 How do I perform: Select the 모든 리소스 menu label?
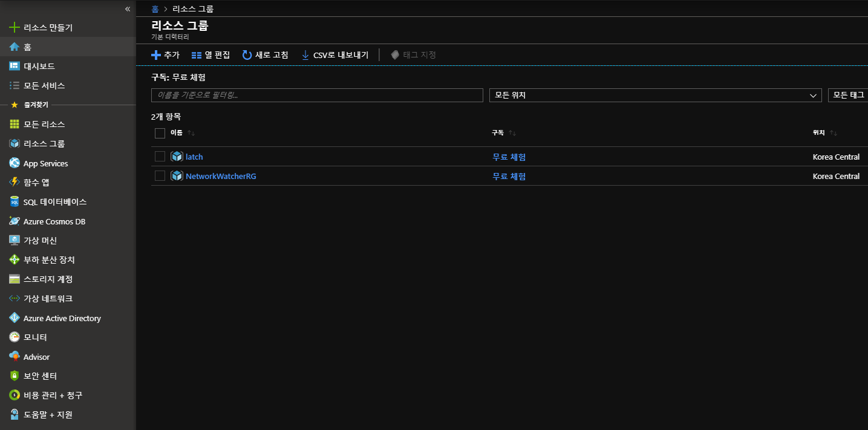tap(44, 124)
